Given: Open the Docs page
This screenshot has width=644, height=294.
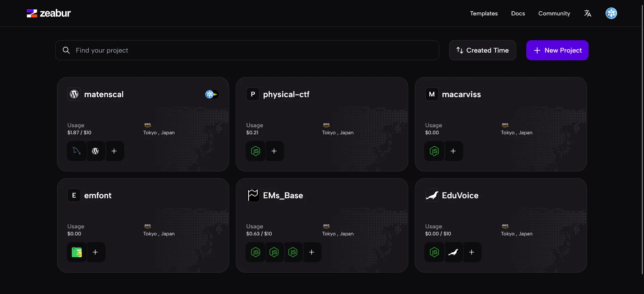Looking at the screenshot, I should pyautogui.click(x=518, y=13).
